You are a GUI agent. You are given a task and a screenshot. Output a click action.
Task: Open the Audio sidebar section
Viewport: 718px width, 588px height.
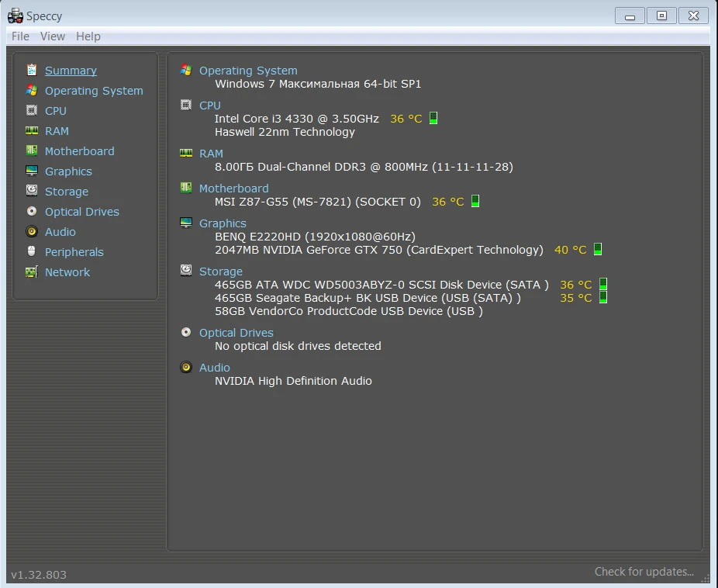tap(60, 232)
